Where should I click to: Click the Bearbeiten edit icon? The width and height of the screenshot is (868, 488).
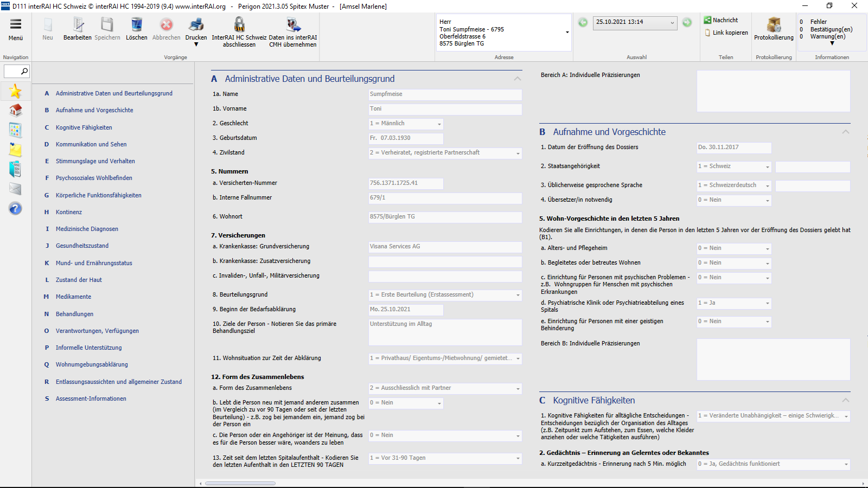coord(78,25)
